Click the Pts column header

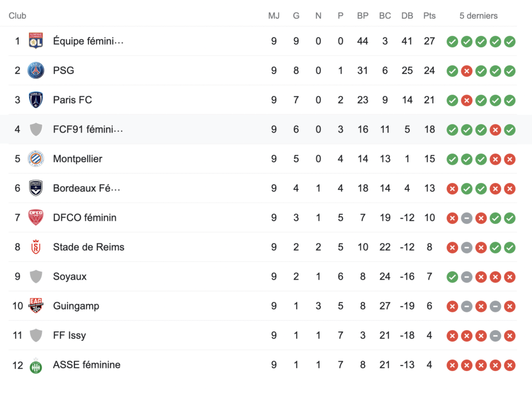429,16
